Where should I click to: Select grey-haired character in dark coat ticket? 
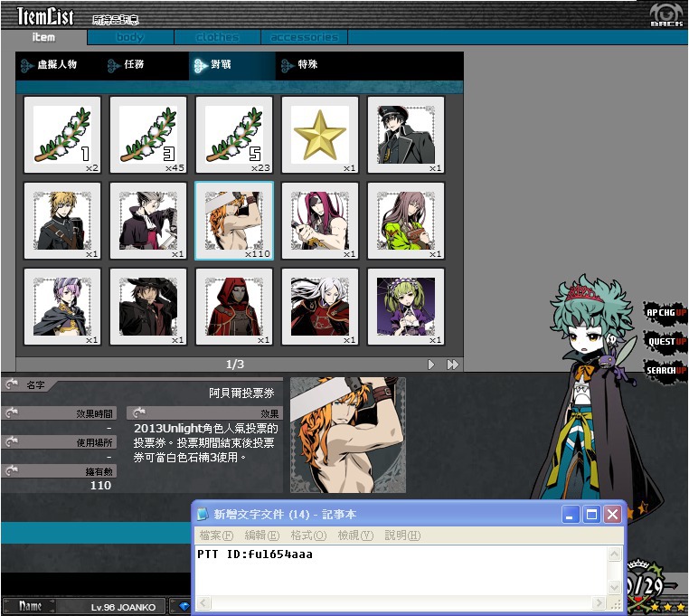[148, 221]
